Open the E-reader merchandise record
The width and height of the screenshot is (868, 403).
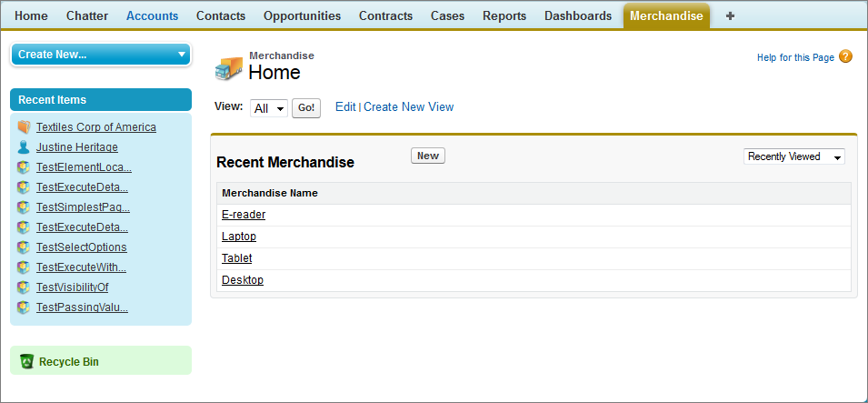244,215
